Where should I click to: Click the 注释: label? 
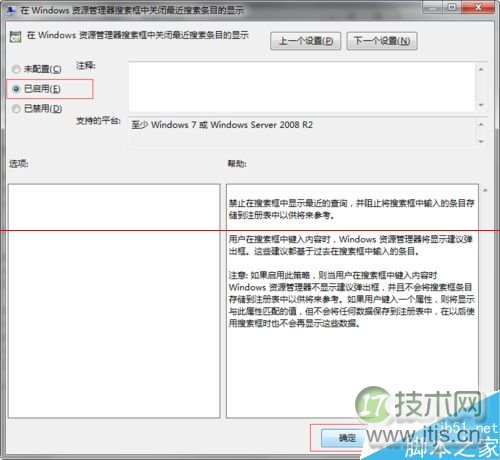(x=86, y=66)
